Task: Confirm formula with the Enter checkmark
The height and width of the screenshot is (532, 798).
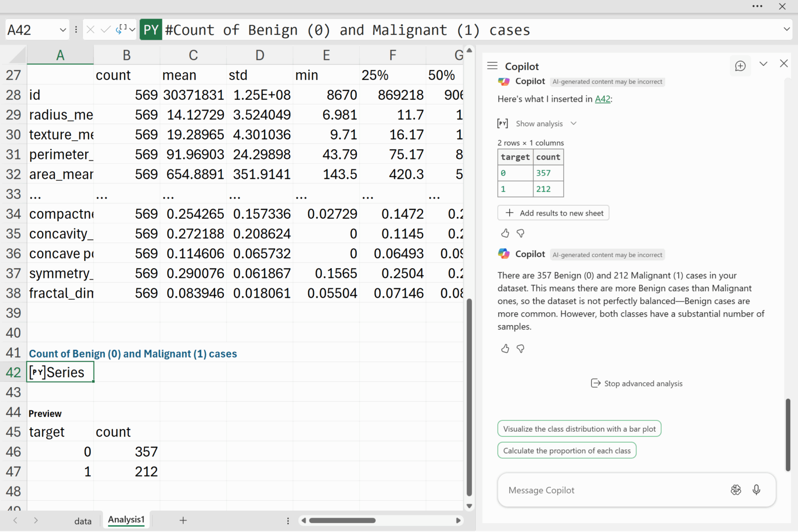Action: click(x=105, y=30)
